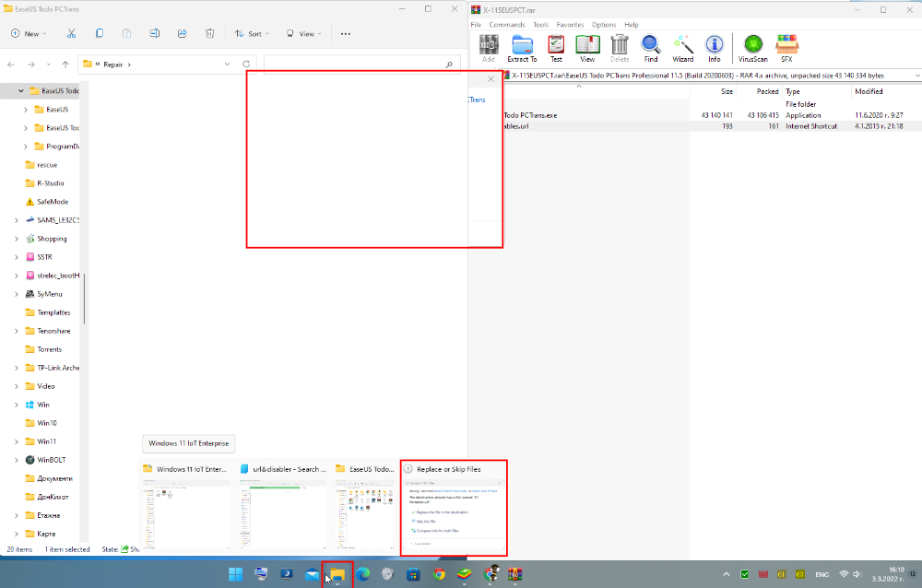Start VirusScan in WinRAR toolbar
The height and width of the screenshot is (588, 922).
pos(753,48)
